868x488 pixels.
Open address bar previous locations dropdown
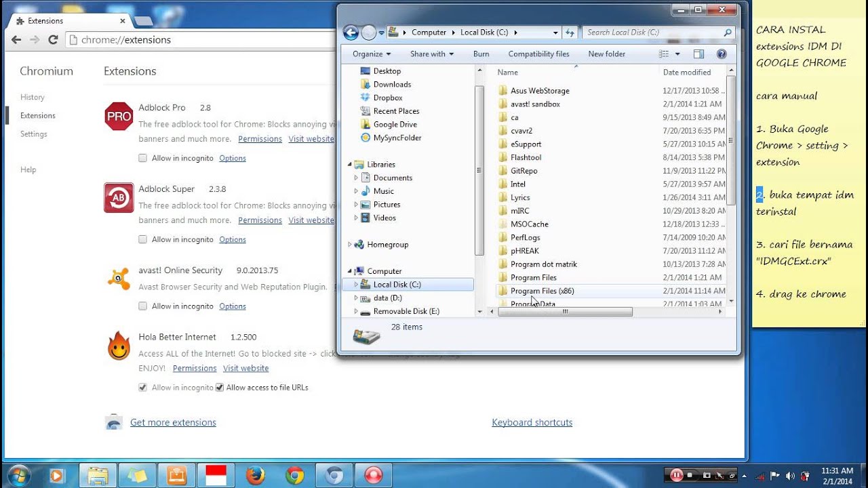(x=556, y=32)
